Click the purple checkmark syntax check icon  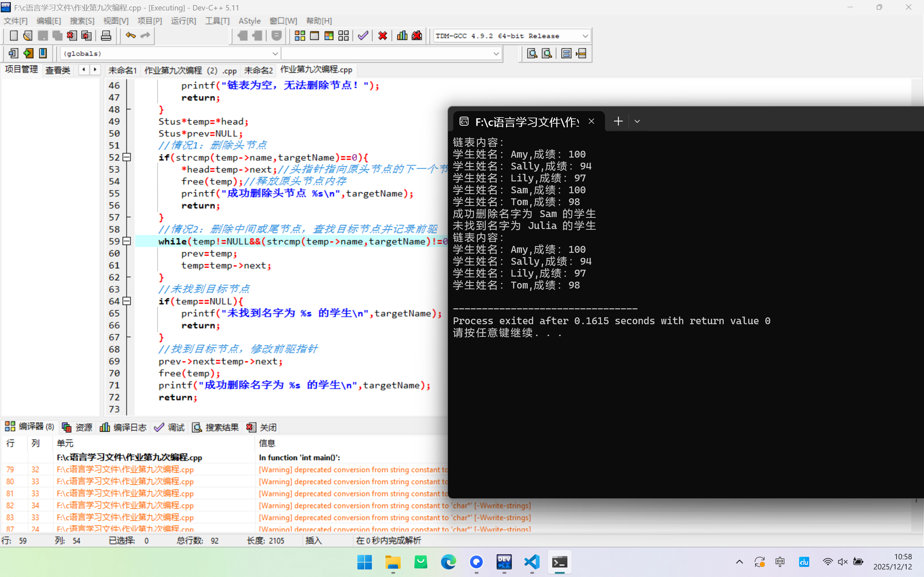(363, 36)
